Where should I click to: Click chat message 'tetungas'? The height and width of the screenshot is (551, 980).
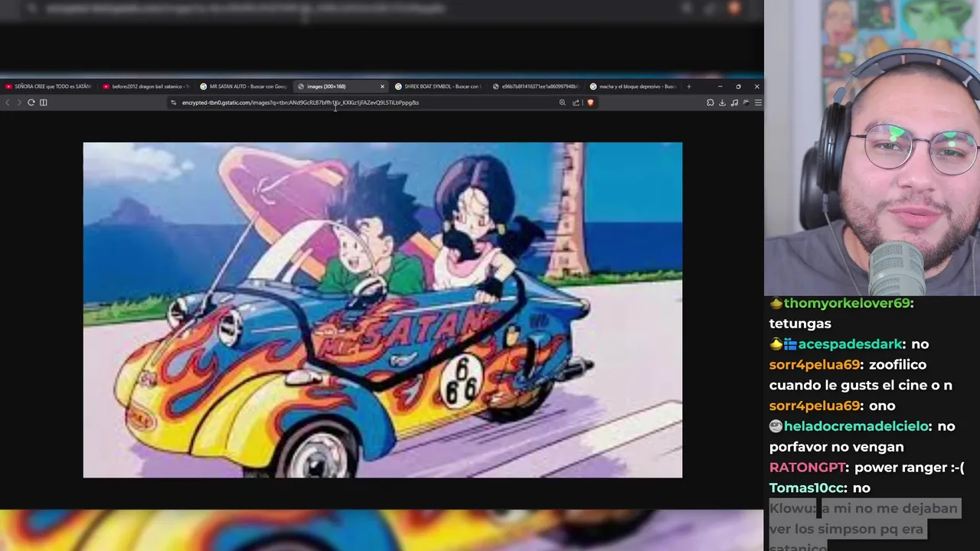tap(800, 324)
